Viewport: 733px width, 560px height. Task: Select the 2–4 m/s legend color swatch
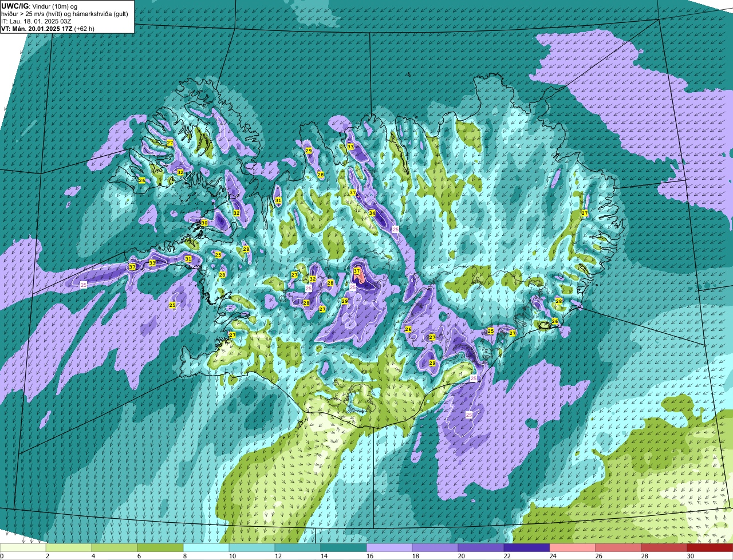[x=69, y=547]
